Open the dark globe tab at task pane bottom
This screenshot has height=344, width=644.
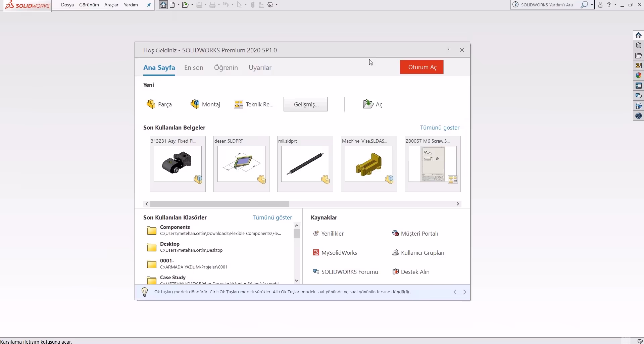pos(638,116)
